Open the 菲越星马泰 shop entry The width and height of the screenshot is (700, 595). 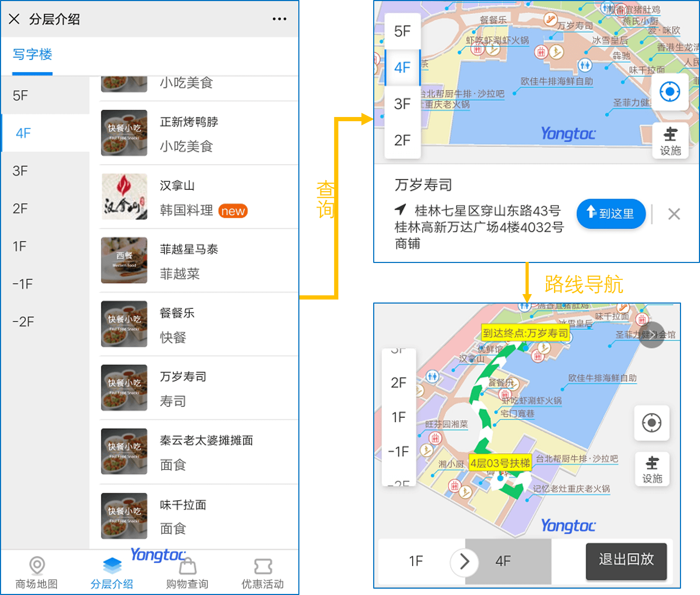(199, 261)
